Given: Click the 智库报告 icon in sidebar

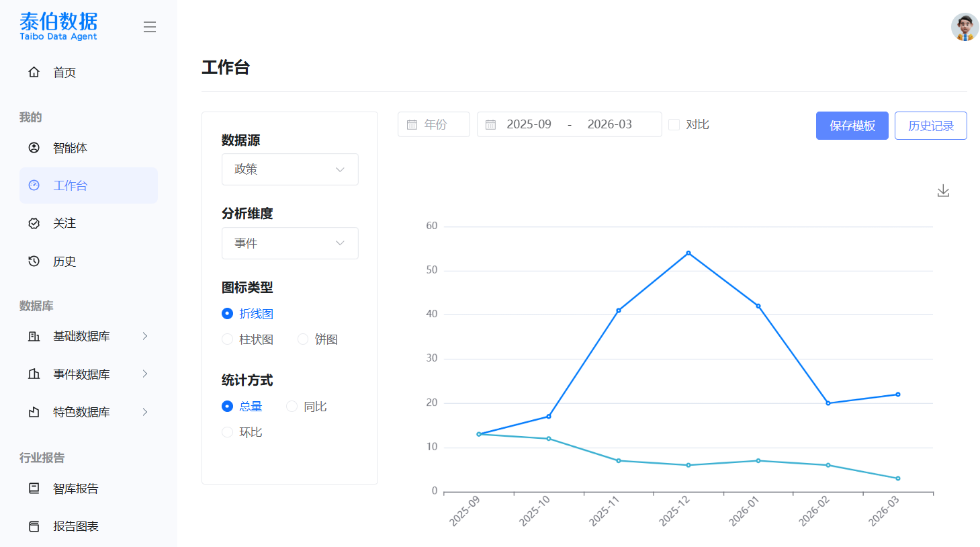Looking at the screenshot, I should pos(34,489).
